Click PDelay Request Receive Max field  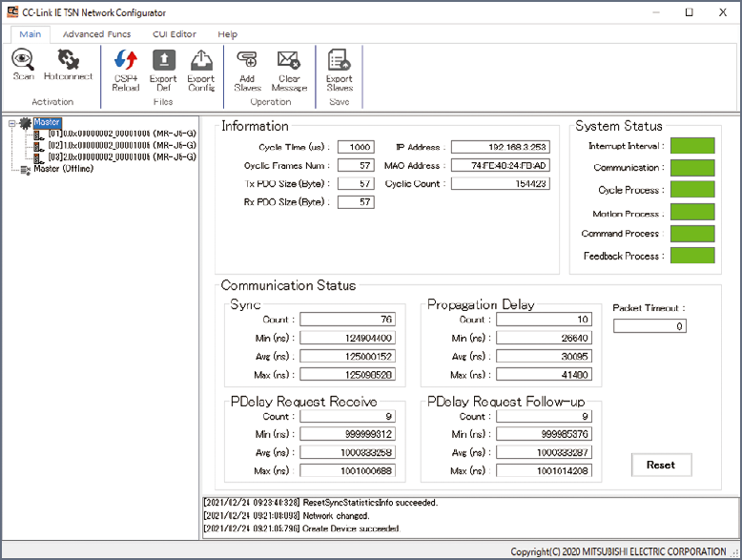coord(347,470)
